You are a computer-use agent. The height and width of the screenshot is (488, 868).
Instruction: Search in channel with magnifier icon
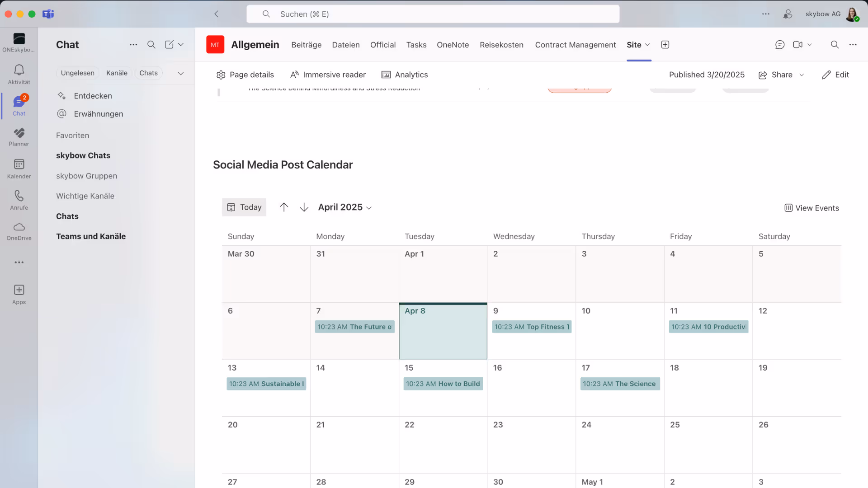(835, 44)
